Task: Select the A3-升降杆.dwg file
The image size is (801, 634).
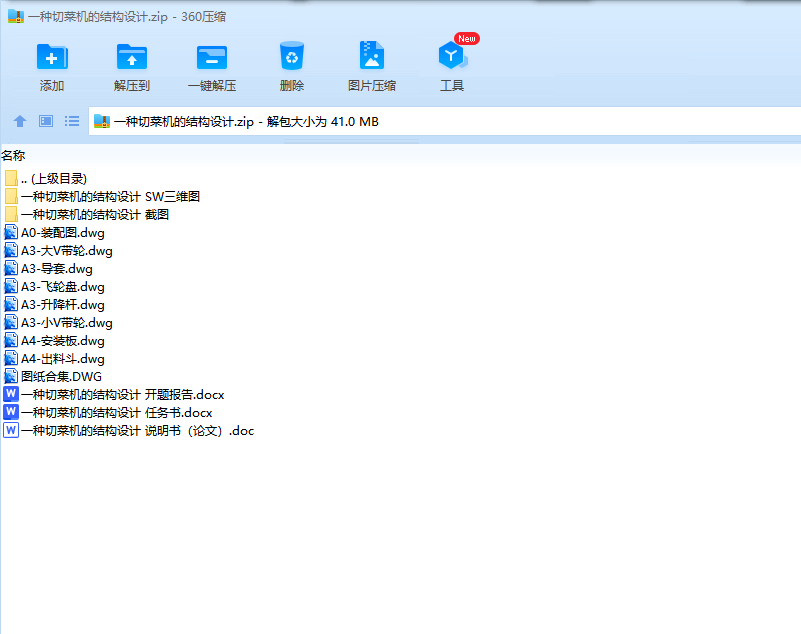Action: [x=55, y=305]
